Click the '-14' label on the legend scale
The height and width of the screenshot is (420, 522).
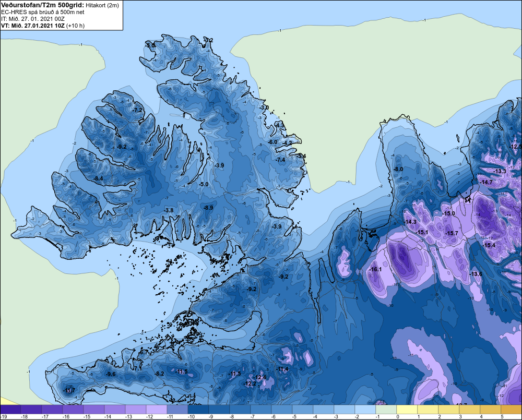[108, 417]
